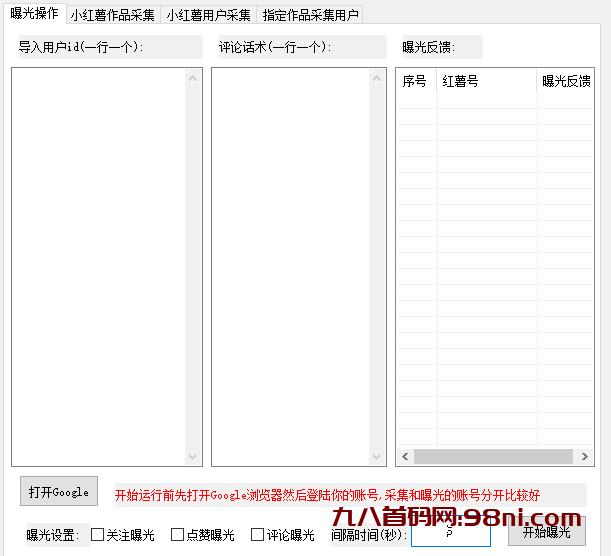
Task: Click down arrow of 评论话术 box scrollbar
Action: coord(378,456)
